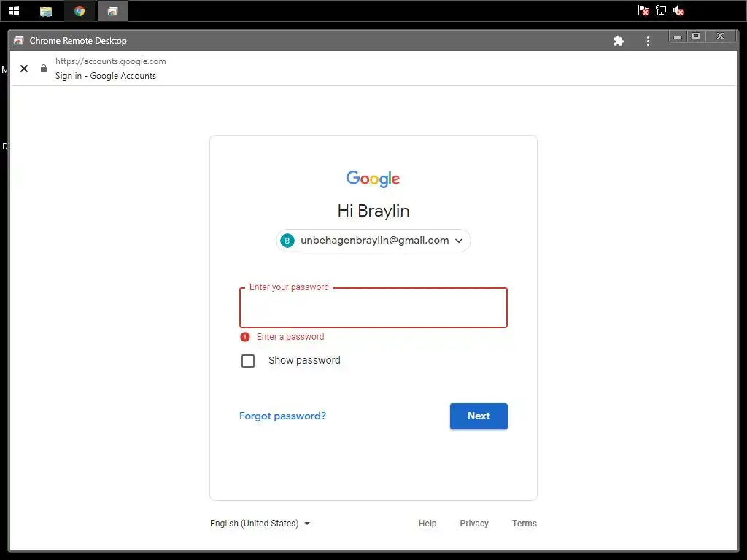Open Action Center flag tray icon

click(643, 10)
